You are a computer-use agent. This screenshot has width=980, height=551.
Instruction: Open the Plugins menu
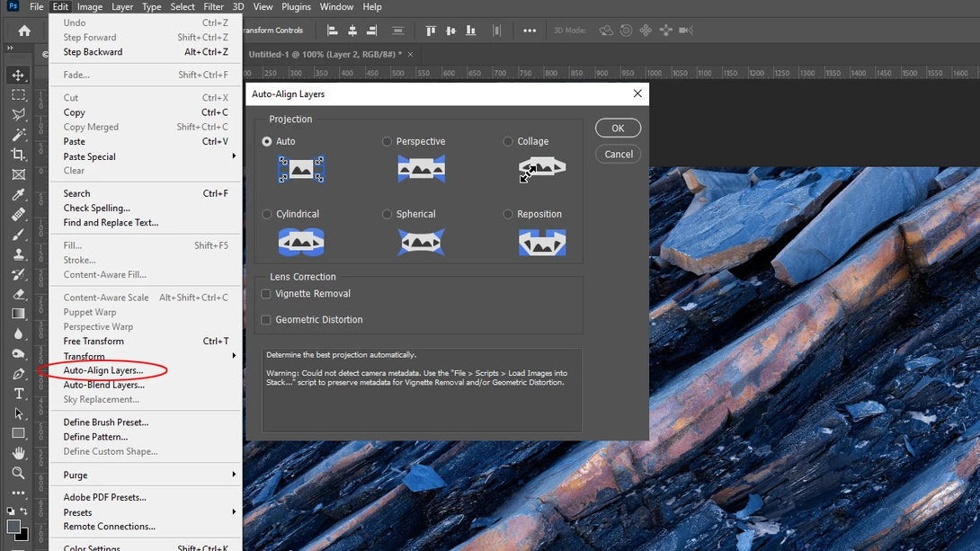296,7
